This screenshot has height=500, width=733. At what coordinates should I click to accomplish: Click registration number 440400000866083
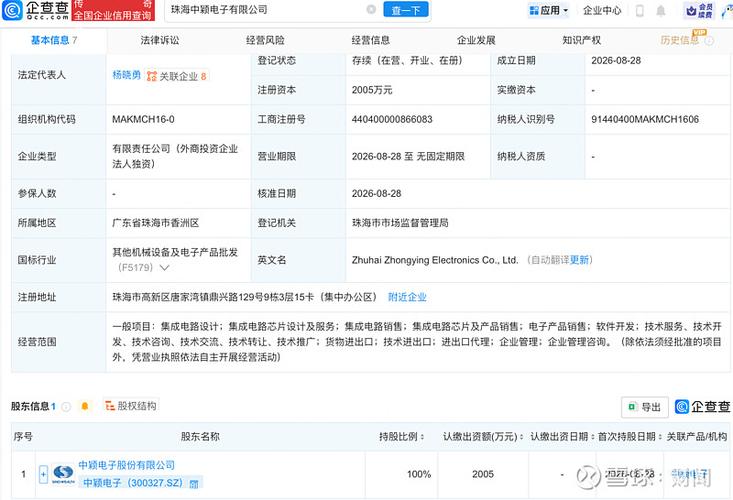[392, 119]
